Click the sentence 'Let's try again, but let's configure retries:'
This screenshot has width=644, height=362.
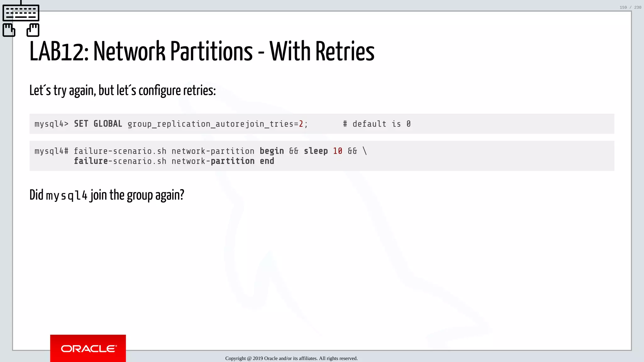point(123,90)
